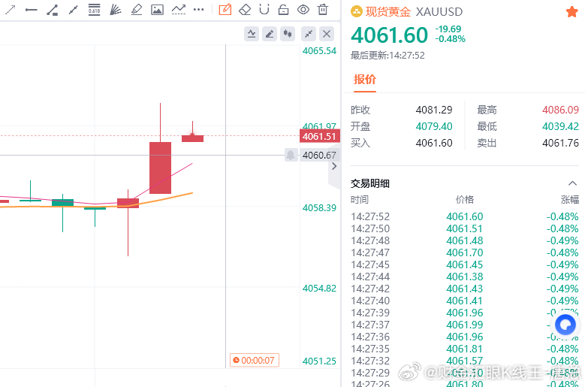Select the Fibonacci 0.618 retracement tool
The height and width of the screenshot is (387, 588).
pyautogui.click(x=94, y=9)
